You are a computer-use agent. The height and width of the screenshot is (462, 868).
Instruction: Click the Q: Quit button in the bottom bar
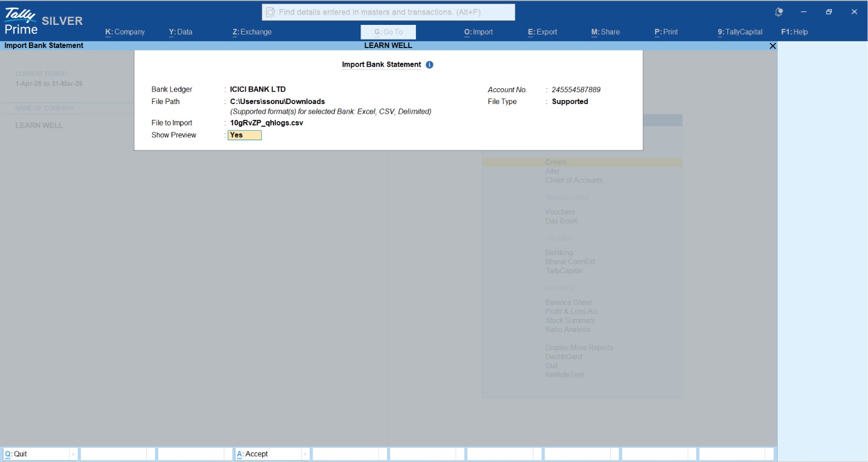(x=36, y=454)
